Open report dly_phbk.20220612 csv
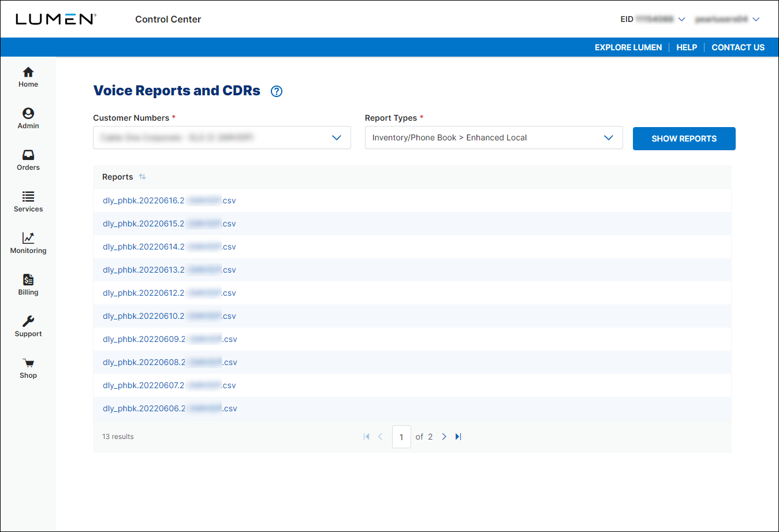 [x=169, y=293]
